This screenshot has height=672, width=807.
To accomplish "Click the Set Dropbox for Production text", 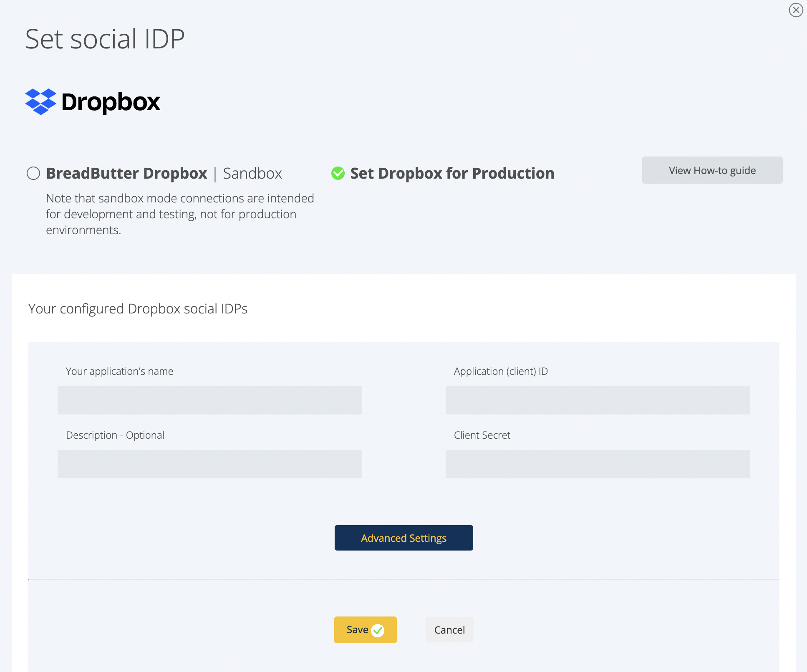I will [x=452, y=173].
